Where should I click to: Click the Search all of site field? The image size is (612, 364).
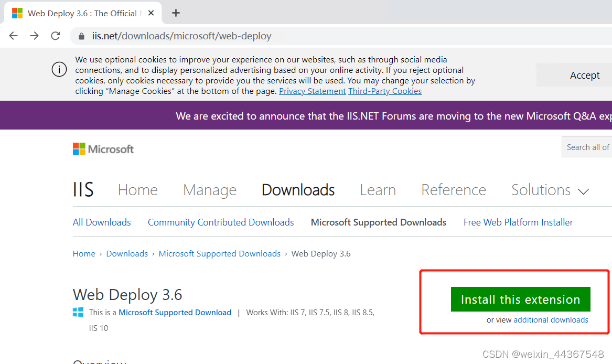coord(587,147)
